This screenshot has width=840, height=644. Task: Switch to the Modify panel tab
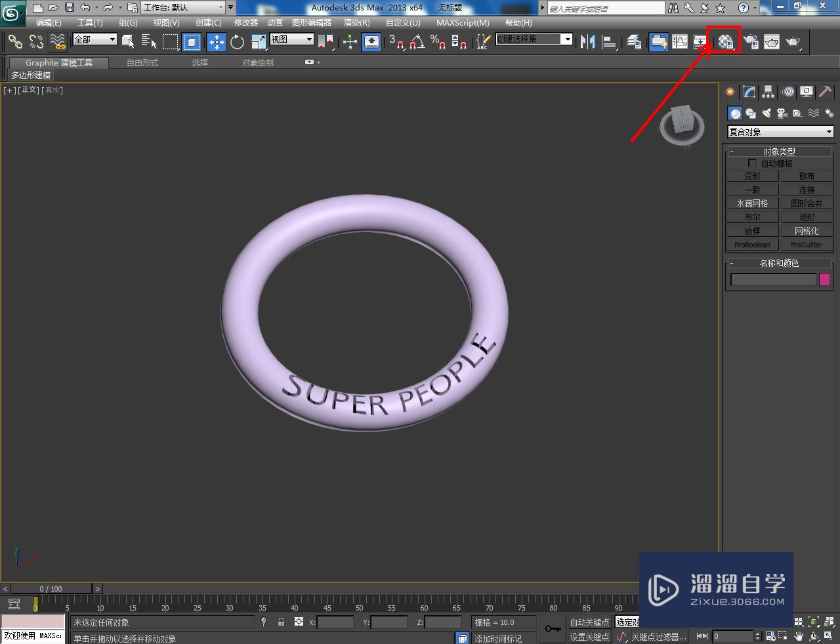[749, 92]
